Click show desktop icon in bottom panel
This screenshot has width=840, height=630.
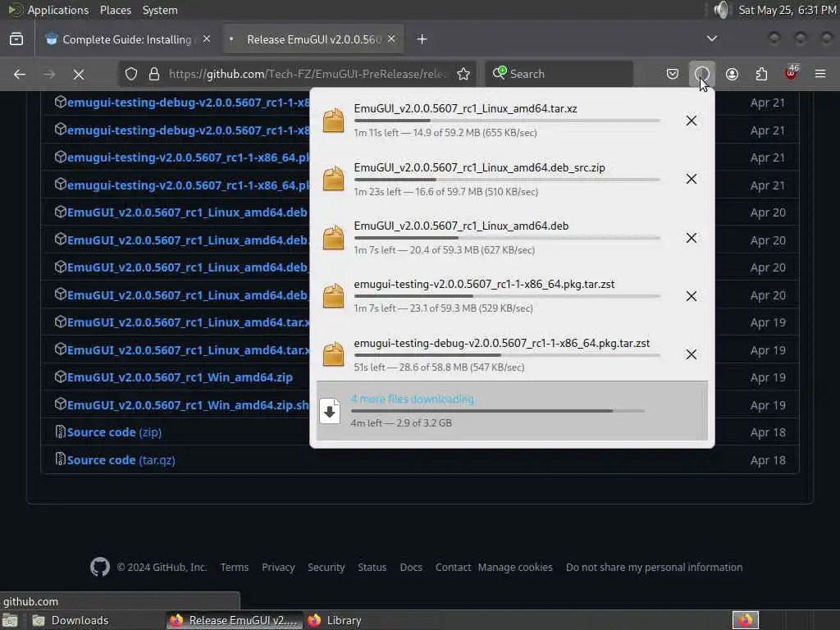(10, 620)
